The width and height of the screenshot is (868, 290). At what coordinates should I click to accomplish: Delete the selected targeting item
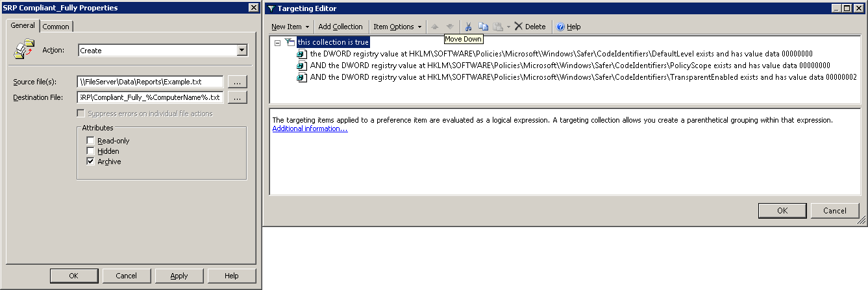[530, 27]
